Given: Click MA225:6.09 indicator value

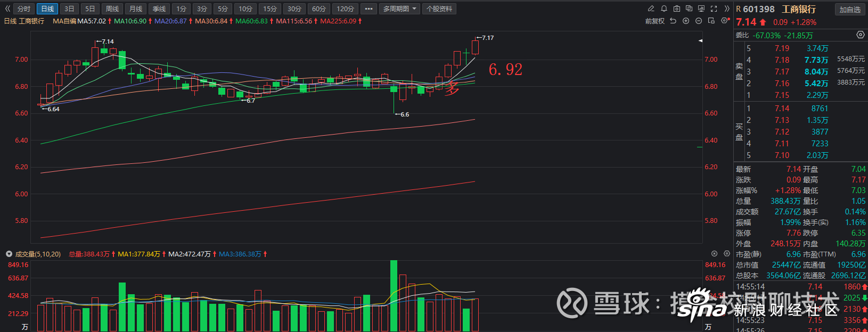Looking at the screenshot, I should [x=338, y=21].
